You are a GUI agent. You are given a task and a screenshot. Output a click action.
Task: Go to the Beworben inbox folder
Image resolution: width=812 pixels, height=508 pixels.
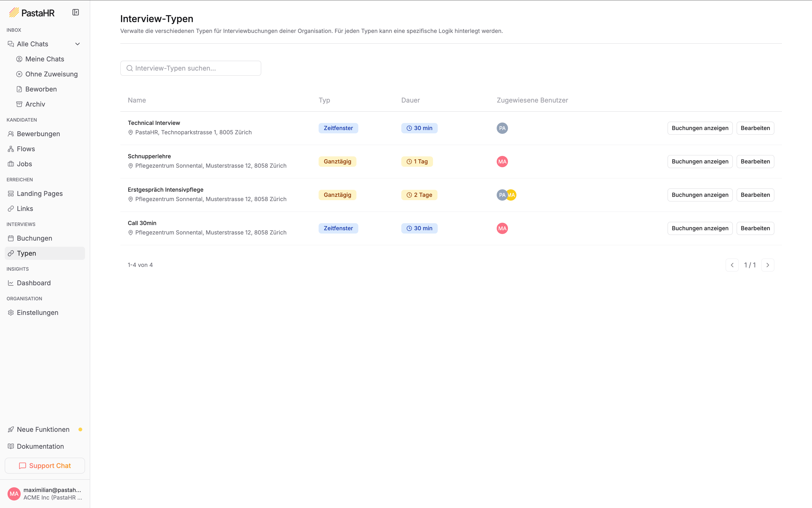tap(41, 89)
